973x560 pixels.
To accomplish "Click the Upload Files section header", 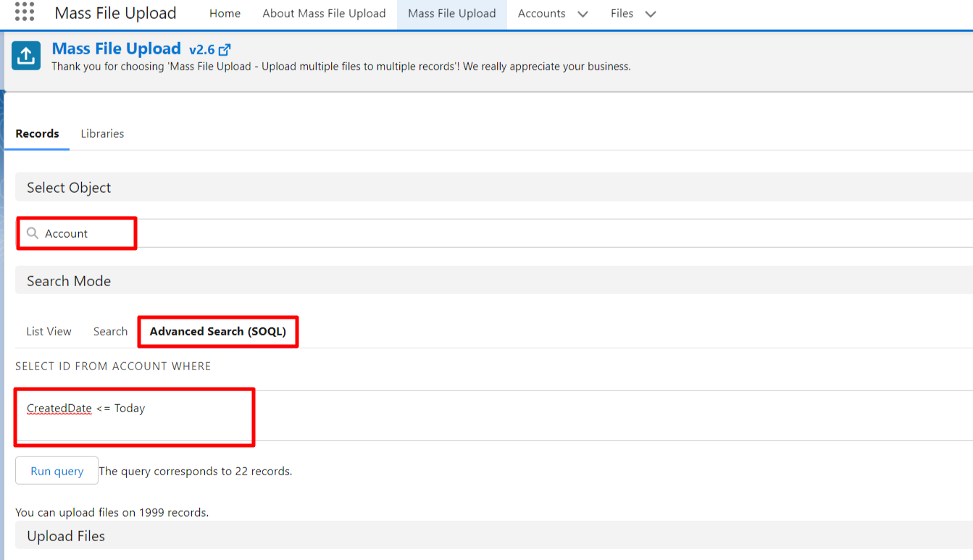I will [494, 536].
